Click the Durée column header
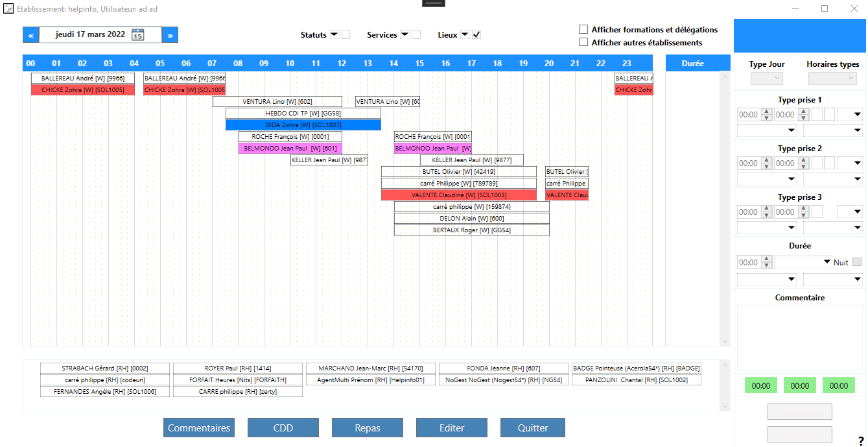This screenshot has width=868, height=447. [692, 64]
